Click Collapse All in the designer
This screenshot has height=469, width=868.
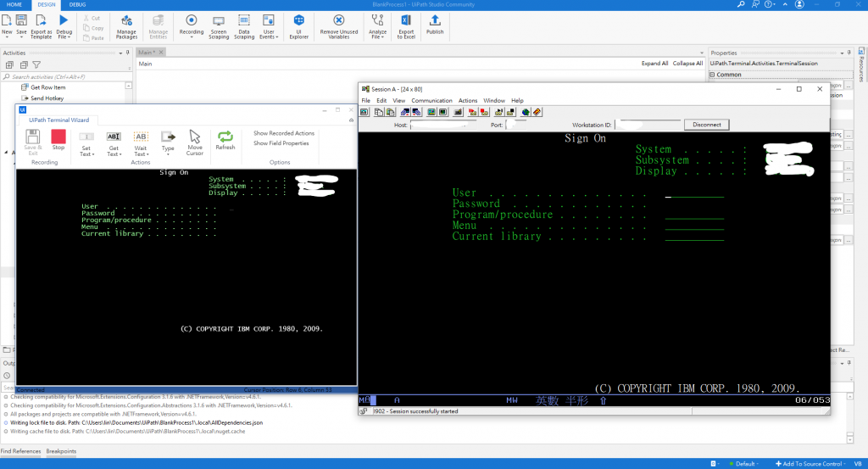pyautogui.click(x=687, y=63)
